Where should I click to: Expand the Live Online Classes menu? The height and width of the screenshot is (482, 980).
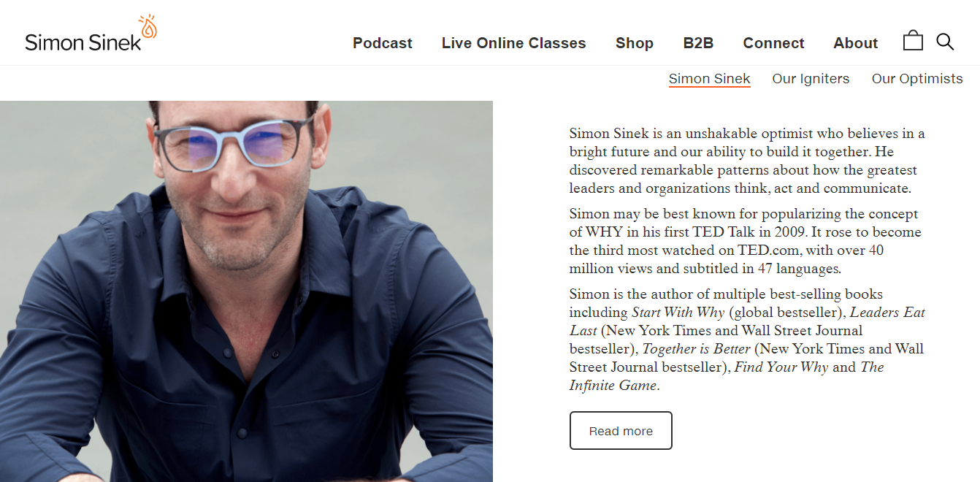point(513,43)
